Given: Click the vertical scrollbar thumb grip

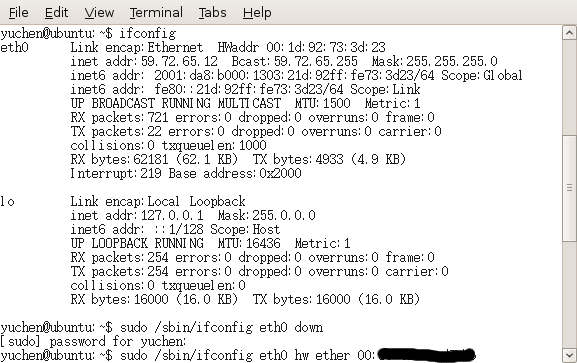Looking at the screenshot, I should (x=569, y=188).
